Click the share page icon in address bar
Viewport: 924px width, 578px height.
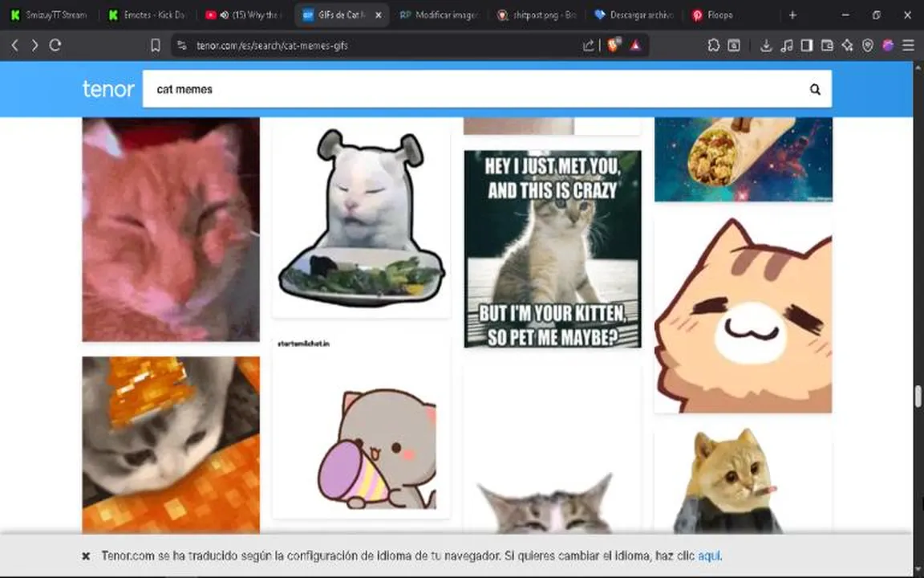pos(588,46)
